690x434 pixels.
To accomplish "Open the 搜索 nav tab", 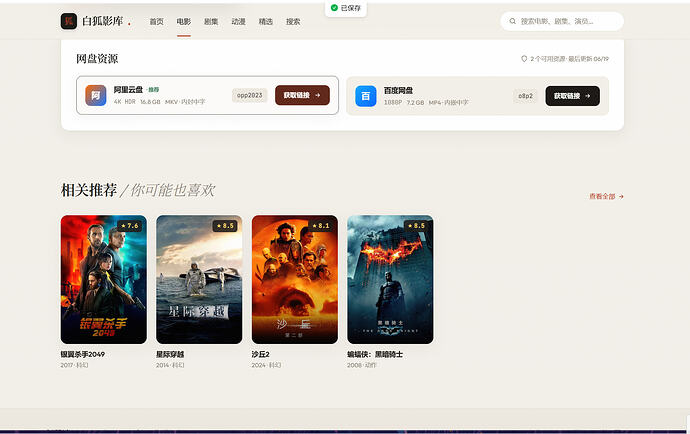I will (293, 22).
